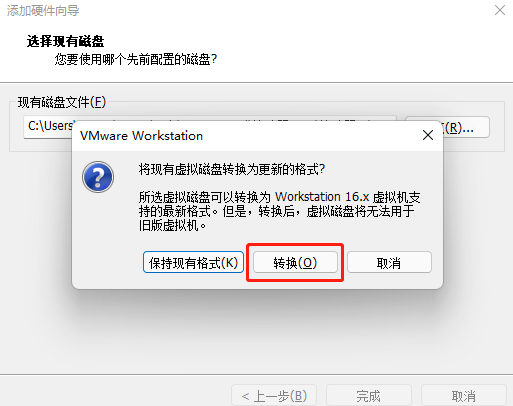The height and width of the screenshot is (406, 513).
Task: Close the 添加硬件向导 wizard window
Action: tap(500, 10)
